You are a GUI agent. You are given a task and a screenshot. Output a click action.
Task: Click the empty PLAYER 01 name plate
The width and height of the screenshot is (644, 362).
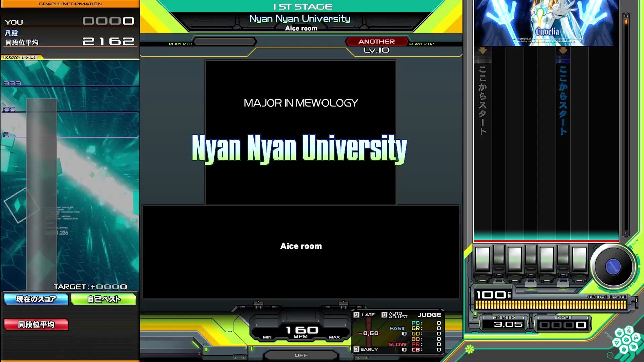tap(225, 42)
